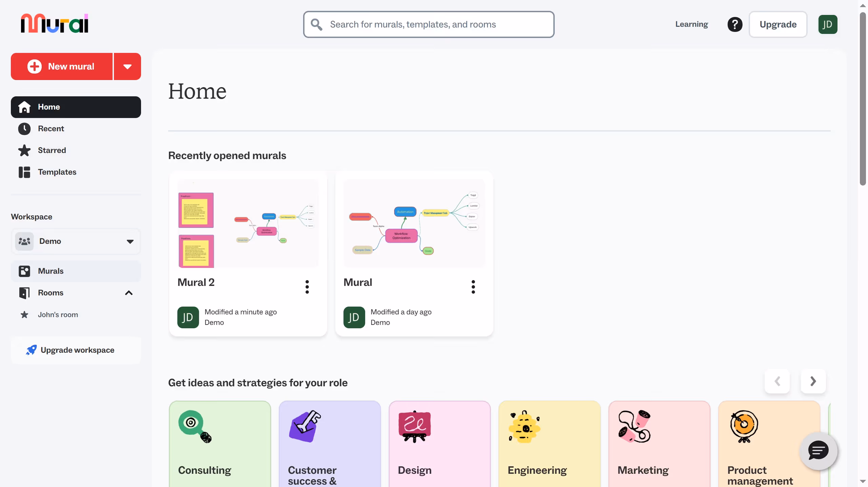
Task: Click the Mural logo
Action: (55, 23)
